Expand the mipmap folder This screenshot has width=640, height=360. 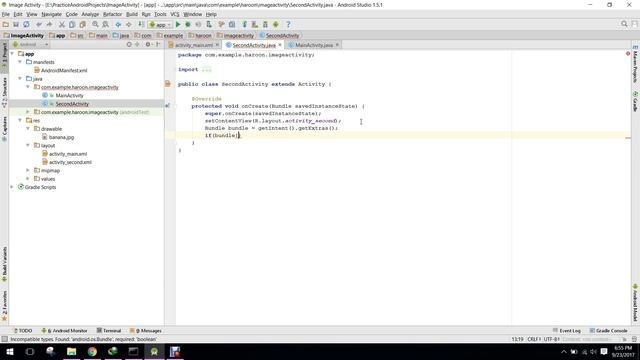[28, 170]
